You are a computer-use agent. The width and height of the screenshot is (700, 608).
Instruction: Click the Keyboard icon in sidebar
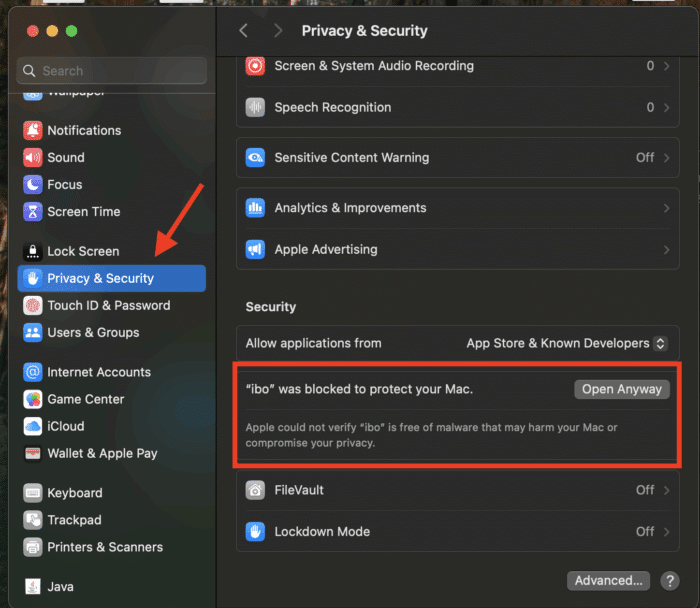[33, 493]
